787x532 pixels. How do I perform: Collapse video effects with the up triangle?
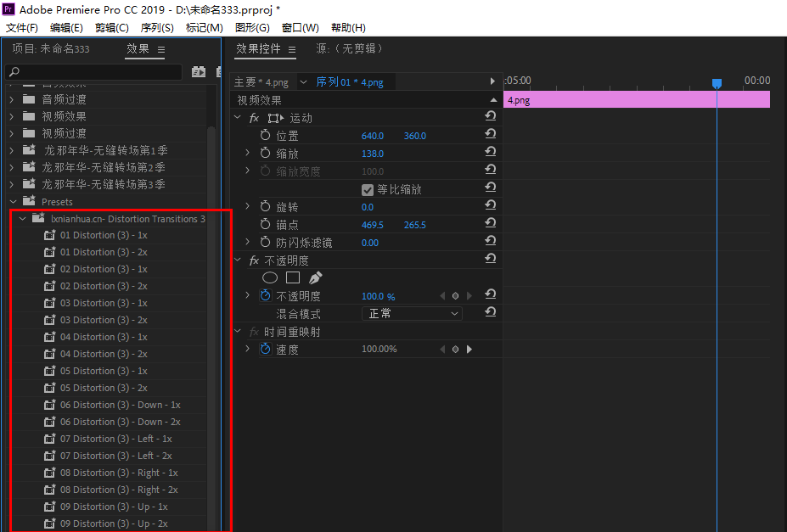[x=493, y=100]
